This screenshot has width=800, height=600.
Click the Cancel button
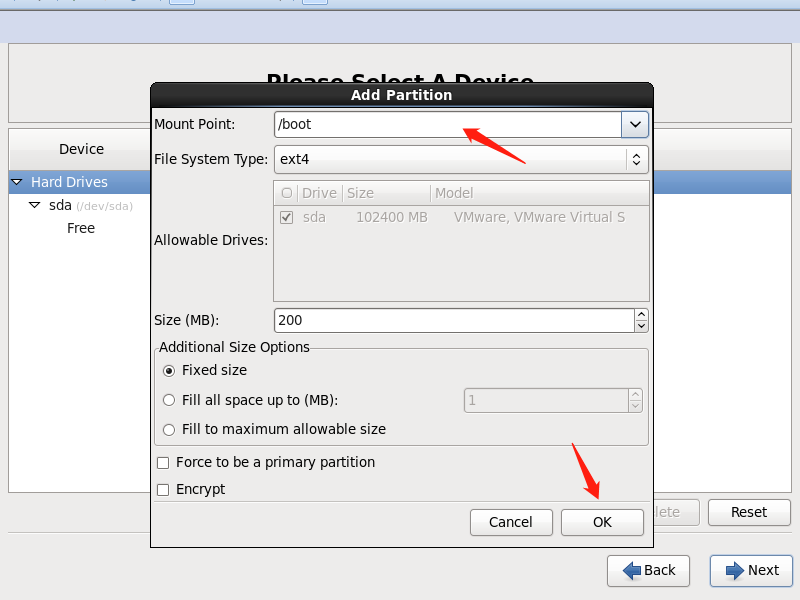[511, 522]
